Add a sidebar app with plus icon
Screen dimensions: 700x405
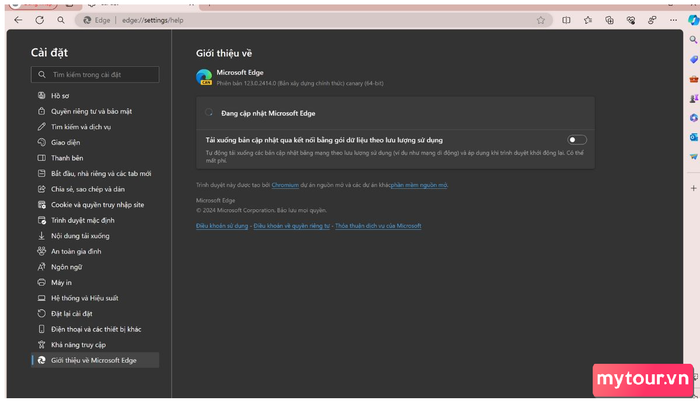[693, 188]
